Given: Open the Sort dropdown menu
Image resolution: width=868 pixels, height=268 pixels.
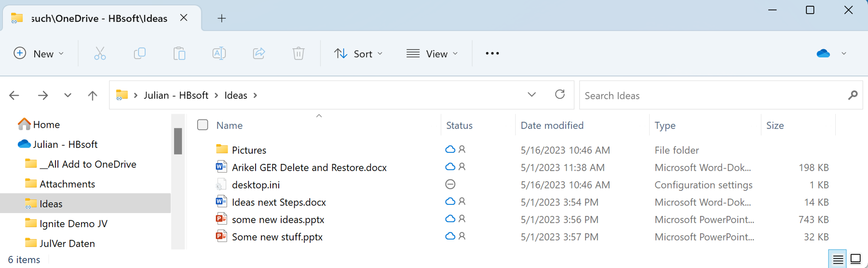Looking at the screenshot, I should point(358,54).
